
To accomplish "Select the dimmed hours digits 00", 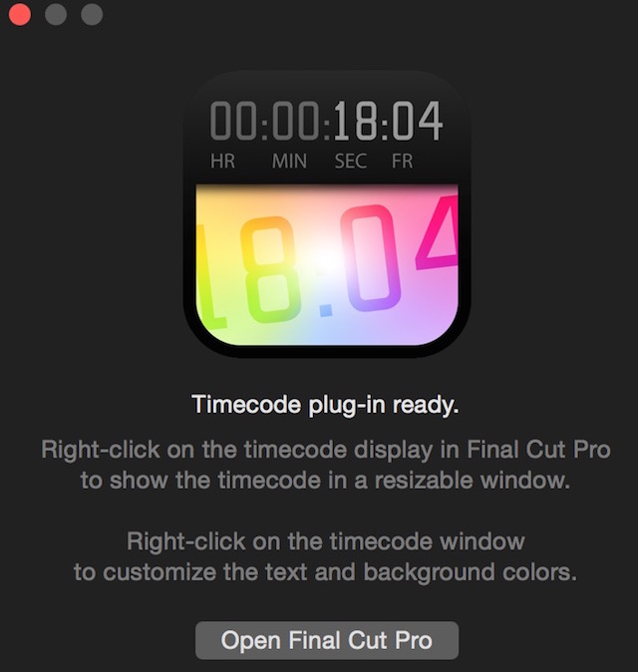I will coord(233,121).
